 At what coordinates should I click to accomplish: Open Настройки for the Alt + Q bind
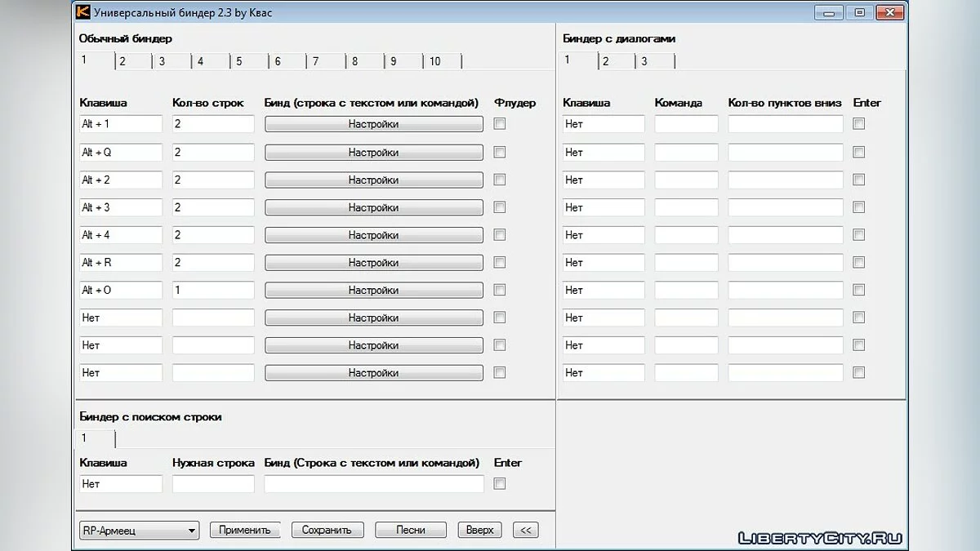pyautogui.click(x=373, y=153)
